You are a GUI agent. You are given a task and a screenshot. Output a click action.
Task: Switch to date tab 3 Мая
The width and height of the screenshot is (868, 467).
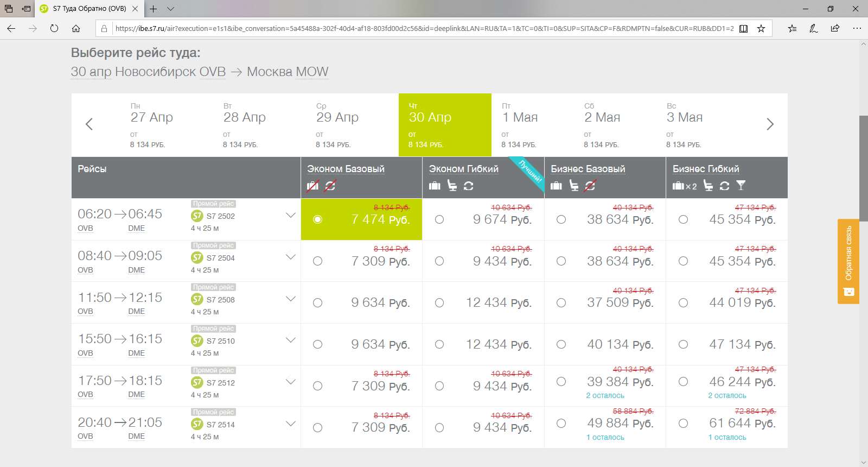(x=698, y=125)
